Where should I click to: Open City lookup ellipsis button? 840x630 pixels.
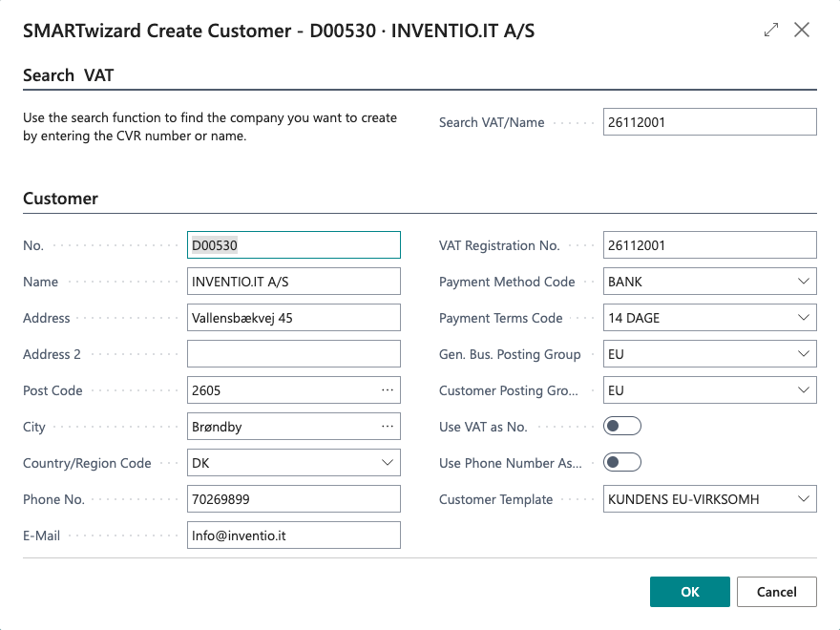[387, 427]
